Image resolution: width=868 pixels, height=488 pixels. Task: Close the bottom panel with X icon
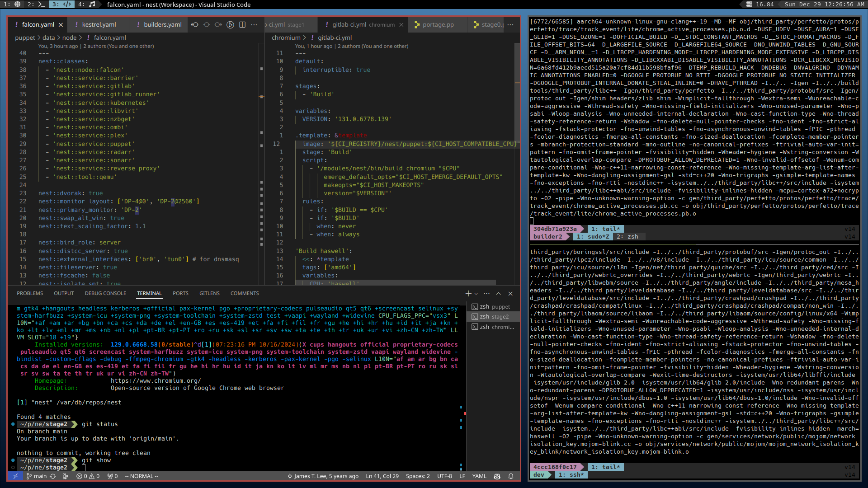tap(510, 294)
